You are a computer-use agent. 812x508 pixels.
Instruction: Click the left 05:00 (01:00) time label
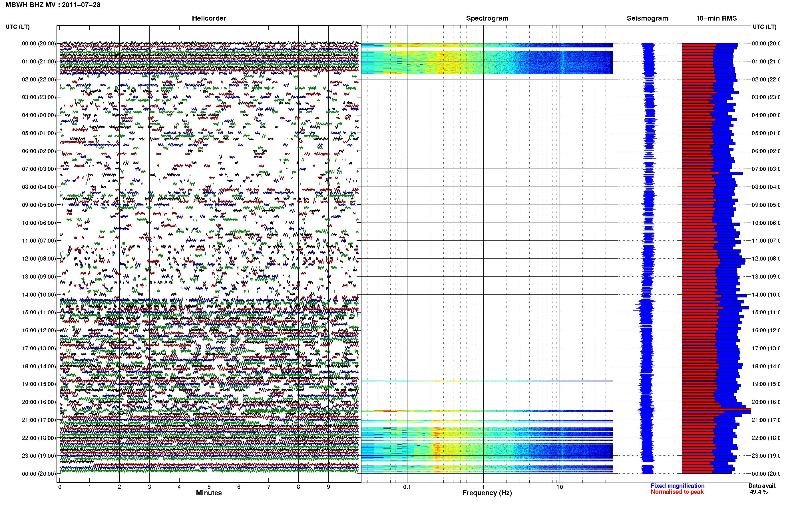pos(39,133)
